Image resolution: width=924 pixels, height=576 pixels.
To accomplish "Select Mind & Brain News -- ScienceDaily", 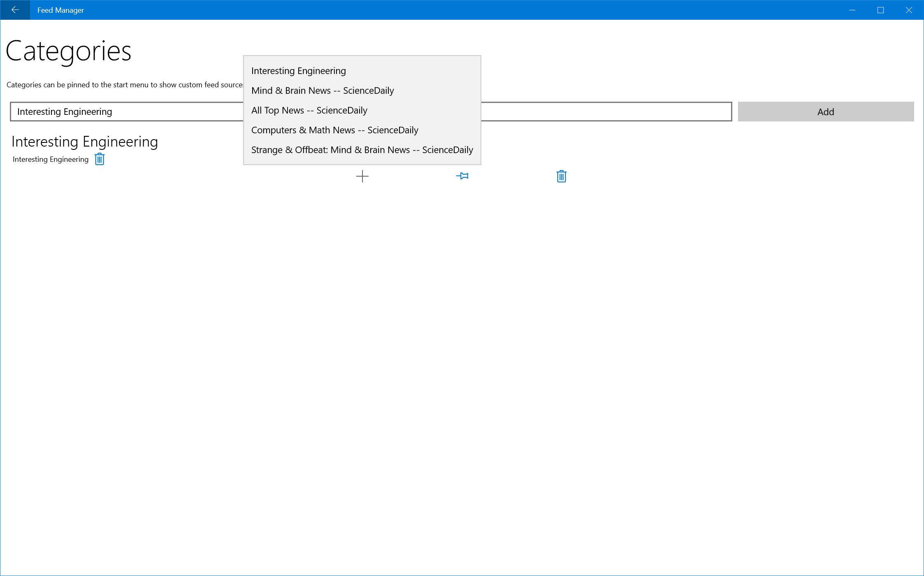I will point(323,91).
